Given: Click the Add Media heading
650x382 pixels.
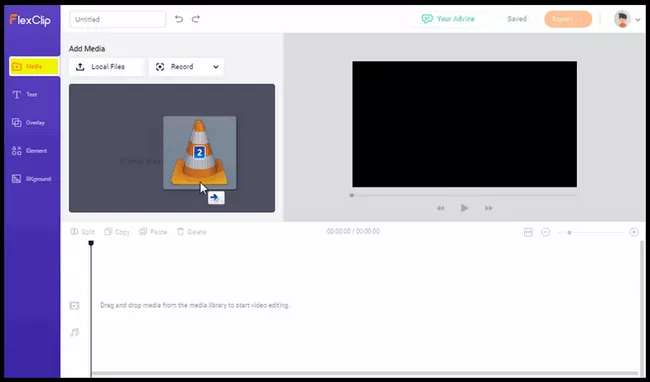Looking at the screenshot, I should 87,49.
